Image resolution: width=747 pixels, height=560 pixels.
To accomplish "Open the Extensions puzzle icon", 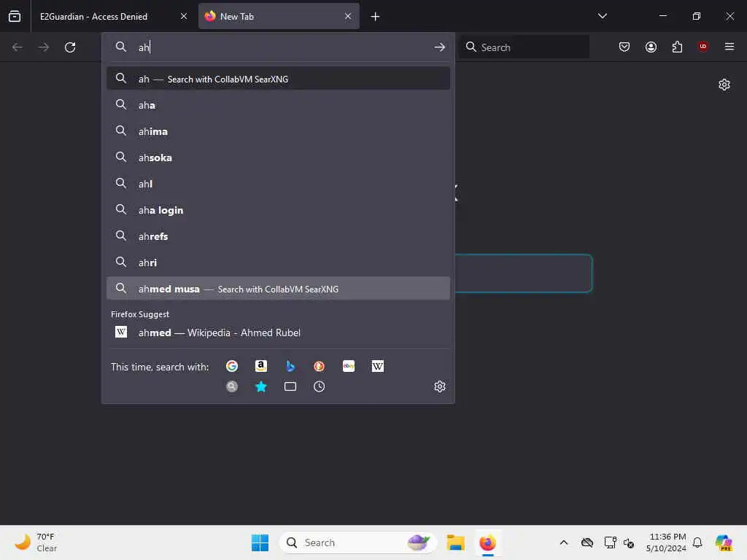I will click(677, 47).
